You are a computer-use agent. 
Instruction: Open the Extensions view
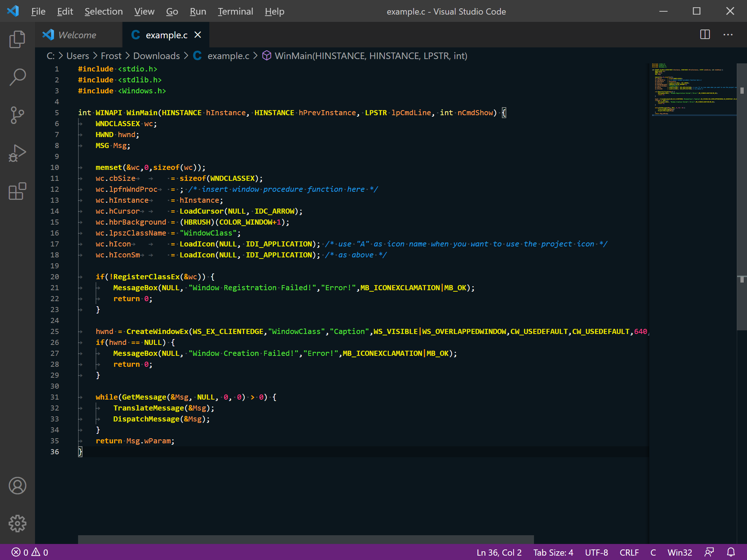point(17,191)
